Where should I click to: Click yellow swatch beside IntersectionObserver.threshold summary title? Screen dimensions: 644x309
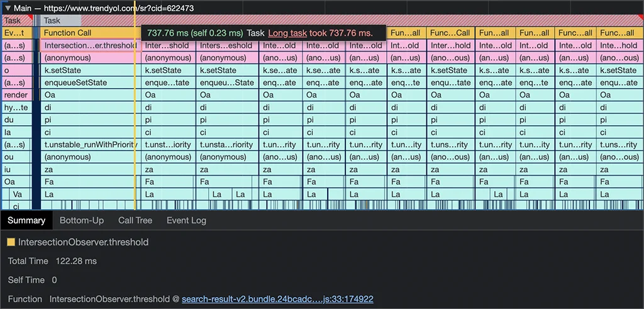tap(11, 242)
